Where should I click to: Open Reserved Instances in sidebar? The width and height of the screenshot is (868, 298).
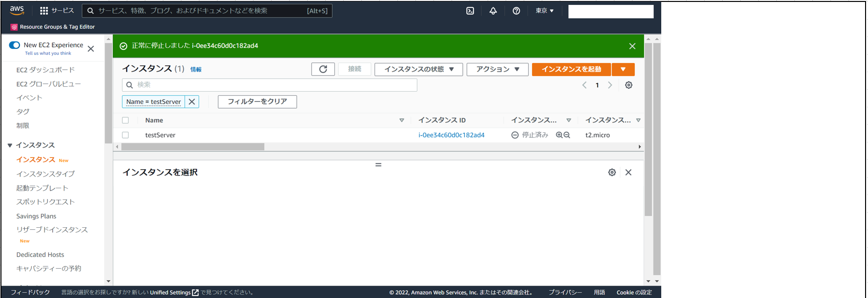pos(52,230)
